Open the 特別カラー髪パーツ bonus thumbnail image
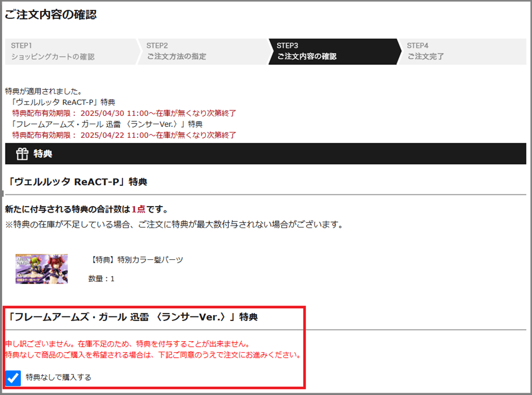This screenshot has height=395, width=532. click(x=42, y=269)
